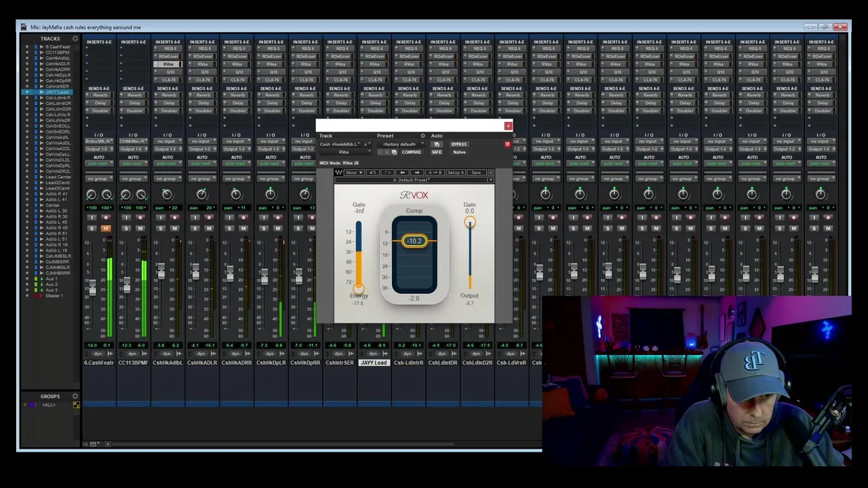Expand the A: Default Preset arrow in RVox
The width and height of the screenshot is (868, 488).
point(491,180)
